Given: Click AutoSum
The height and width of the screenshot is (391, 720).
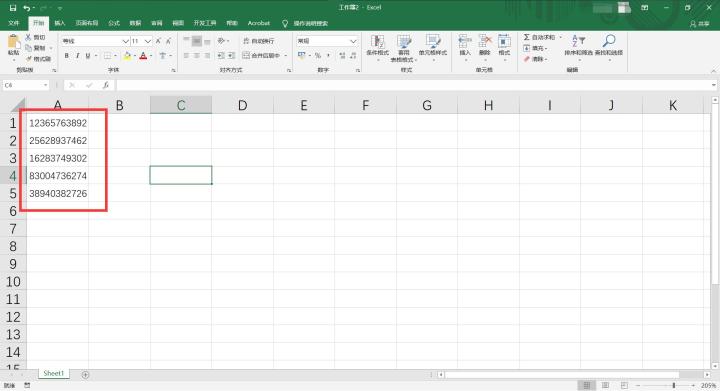Looking at the screenshot, I should pos(540,37).
